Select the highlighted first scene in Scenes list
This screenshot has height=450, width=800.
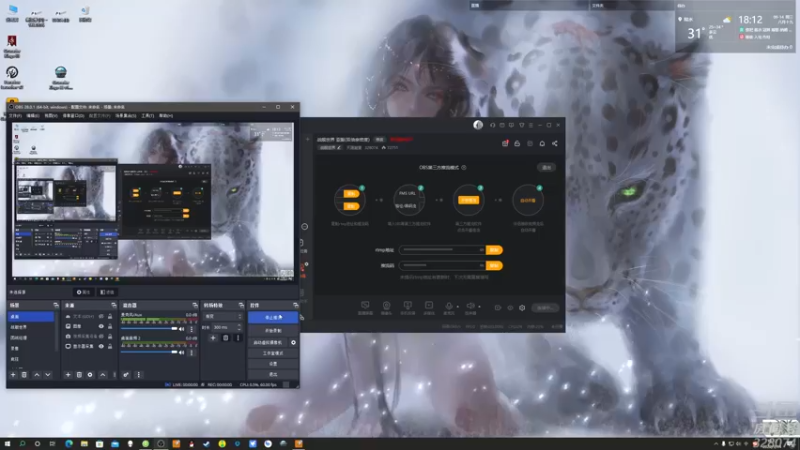click(x=31, y=317)
